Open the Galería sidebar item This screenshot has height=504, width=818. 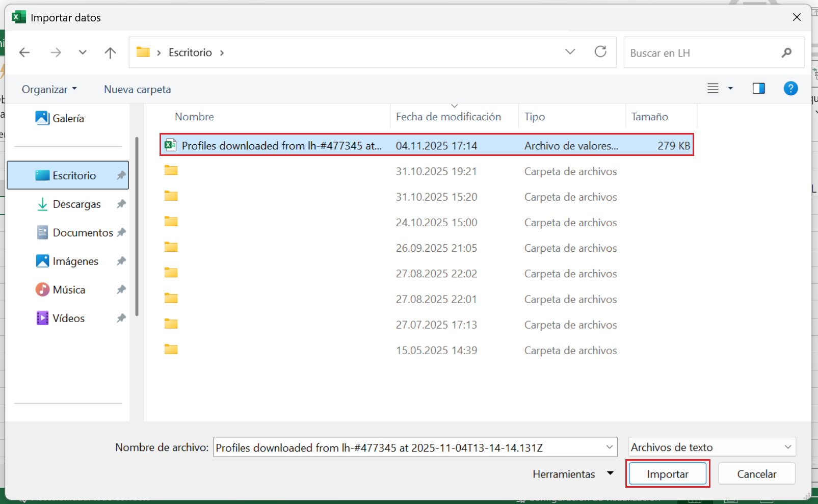(68, 118)
